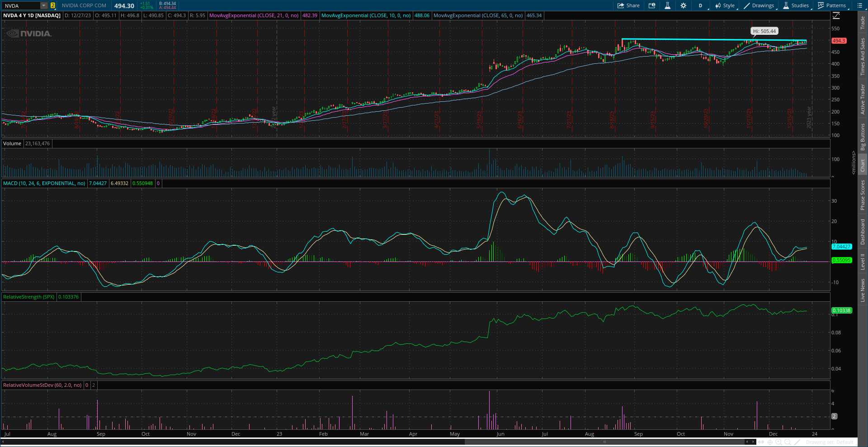Open the Phase Scores side tab
Image resolution: width=868 pixels, height=447 pixels.
863,195
